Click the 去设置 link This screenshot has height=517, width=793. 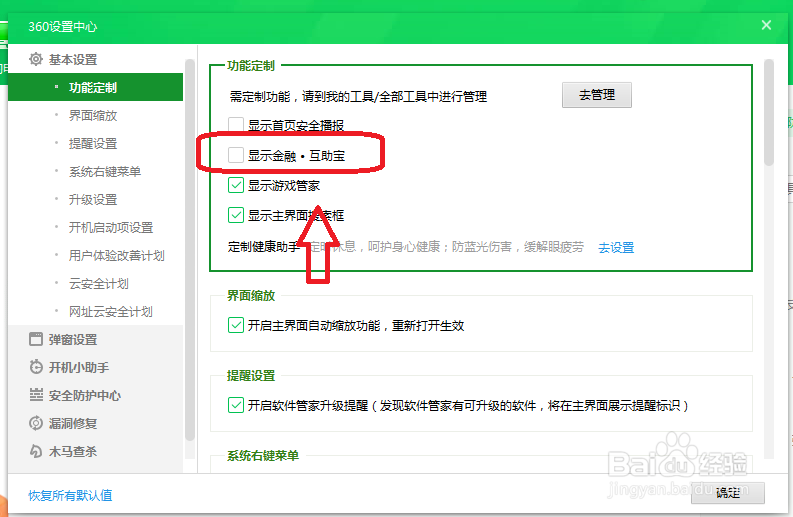pos(616,247)
